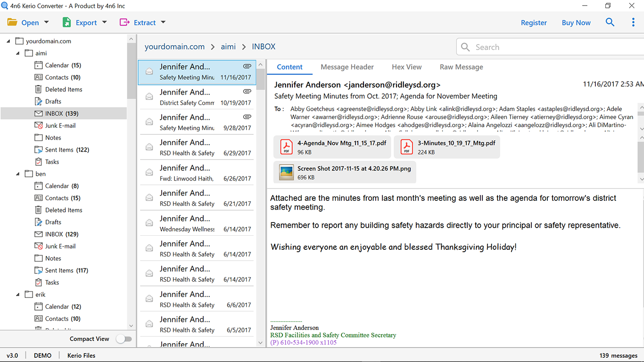Click the 139 messages status text
The image size is (644, 362).
click(618, 355)
